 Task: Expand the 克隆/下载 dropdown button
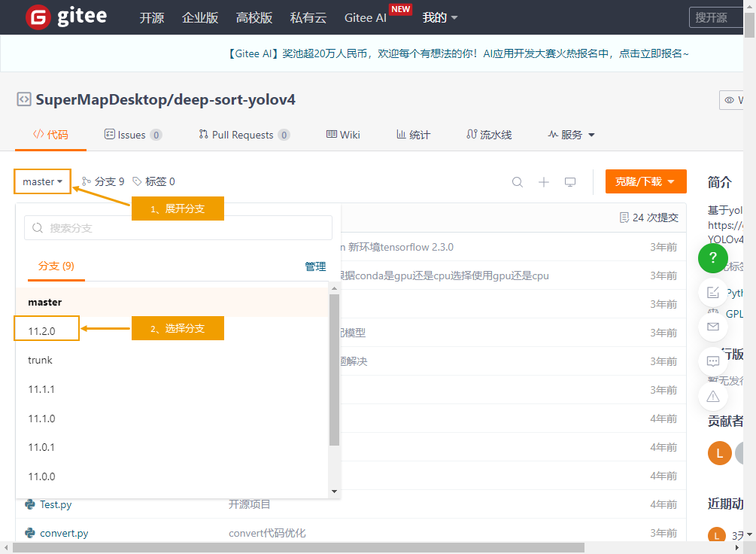tap(645, 181)
